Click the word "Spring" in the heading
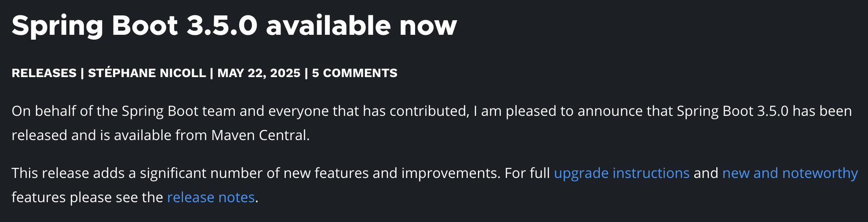Image resolution: width=868 pixels, height=222 pixels. (x=58, y=26)
